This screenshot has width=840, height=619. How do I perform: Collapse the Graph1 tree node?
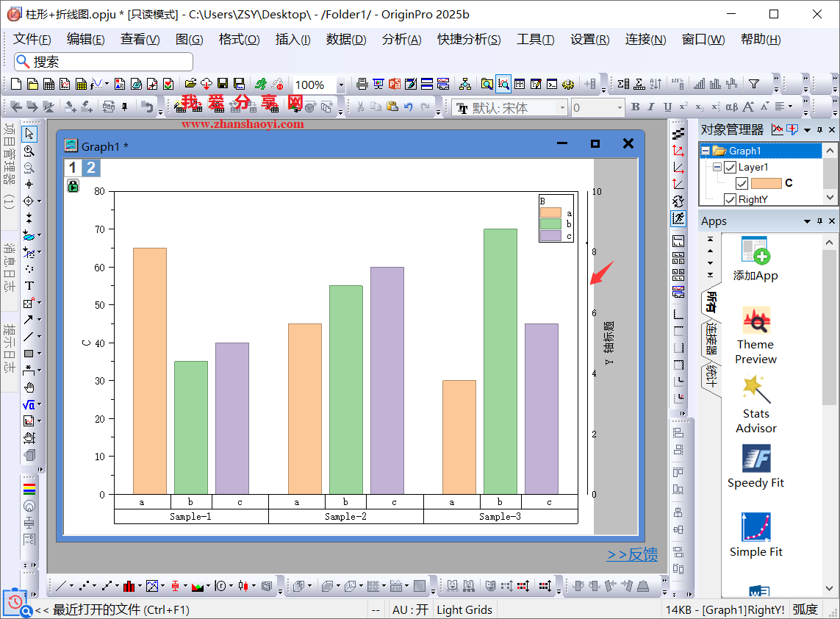point(706,151)
